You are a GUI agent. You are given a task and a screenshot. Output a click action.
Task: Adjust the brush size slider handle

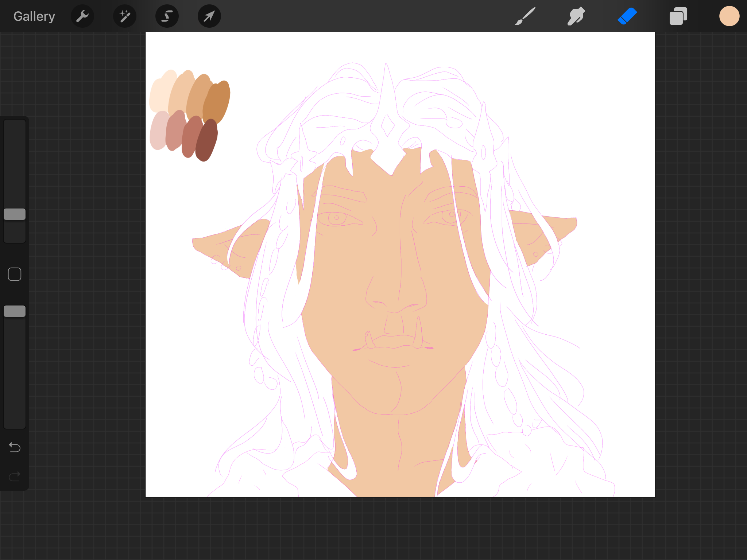[15, 214]
